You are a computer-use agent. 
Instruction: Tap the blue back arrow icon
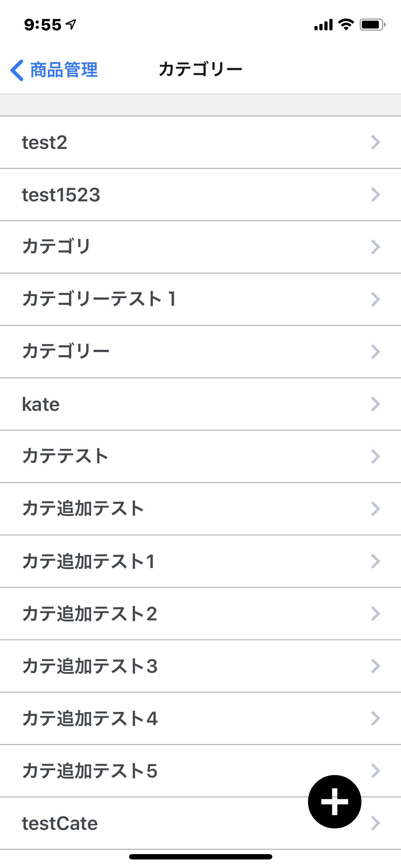pyautogui.click(x=17, y=70)
